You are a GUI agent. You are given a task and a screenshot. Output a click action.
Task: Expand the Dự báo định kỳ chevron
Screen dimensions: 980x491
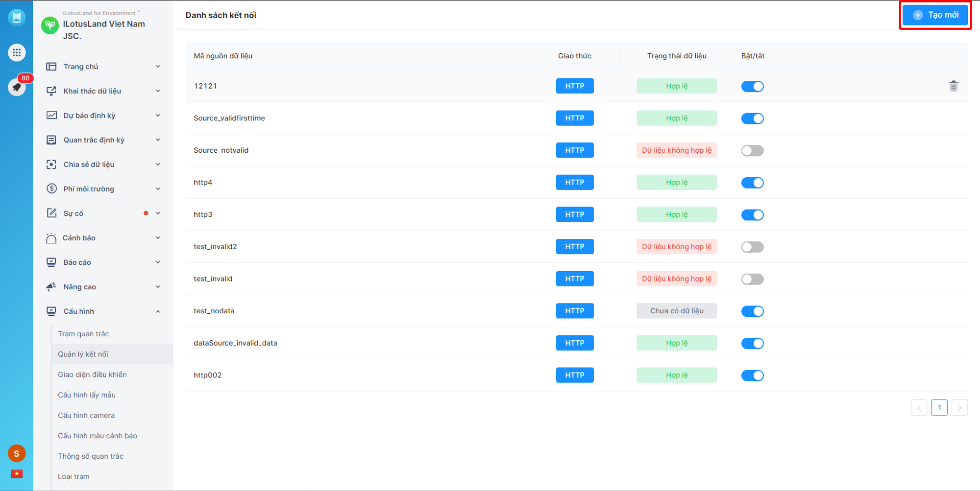pyautogui.click(x=158, y=116)
